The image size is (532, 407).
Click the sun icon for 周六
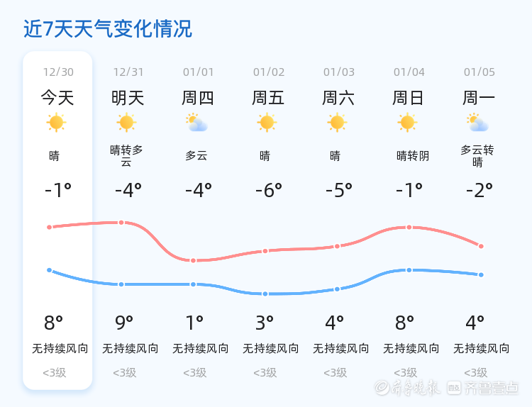[337, 123]
